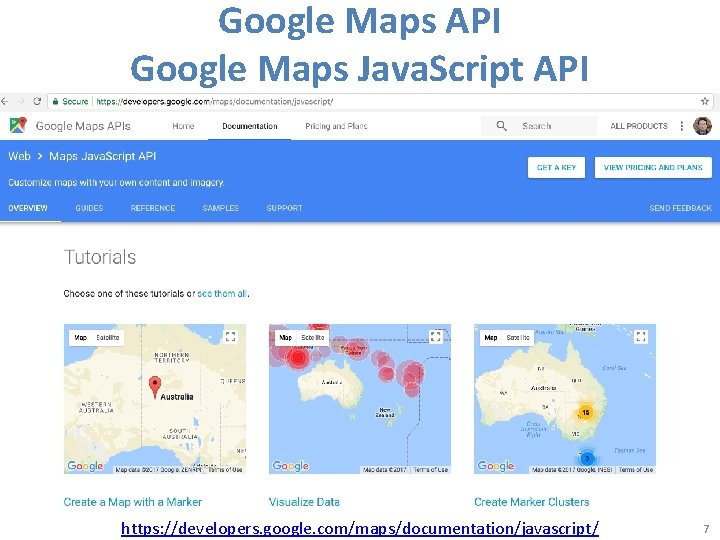Screen dimensions: 720x540
Task: Select the GUIDES tab
Action: pyautogui.click(x=89, y=208)
